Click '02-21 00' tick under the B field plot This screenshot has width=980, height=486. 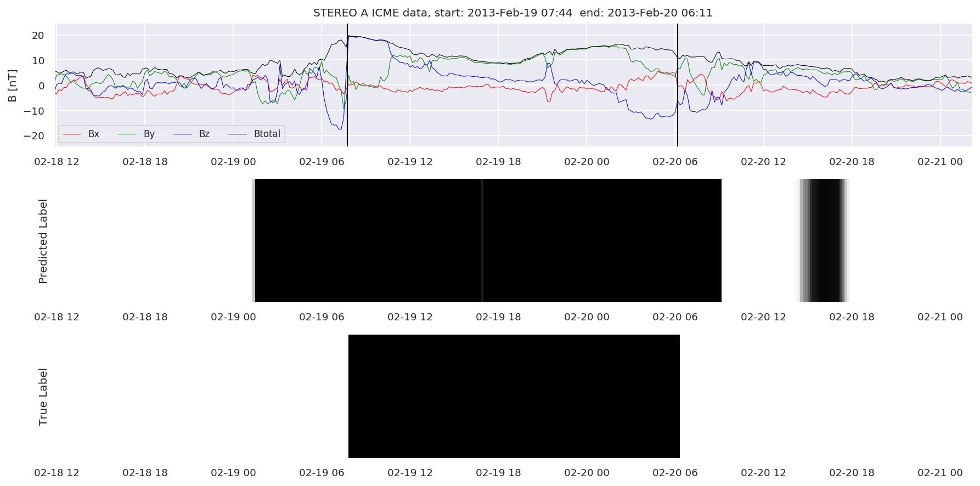940,162
